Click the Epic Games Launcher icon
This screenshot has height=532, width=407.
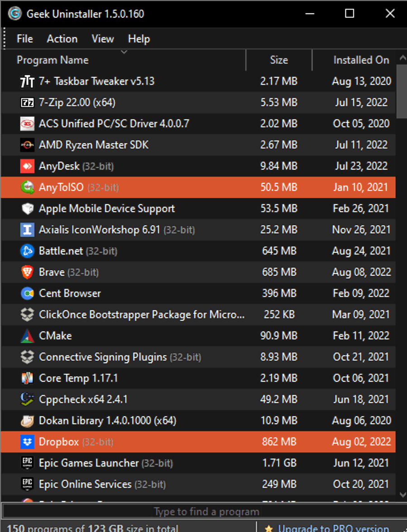click(x=27, y=463)
